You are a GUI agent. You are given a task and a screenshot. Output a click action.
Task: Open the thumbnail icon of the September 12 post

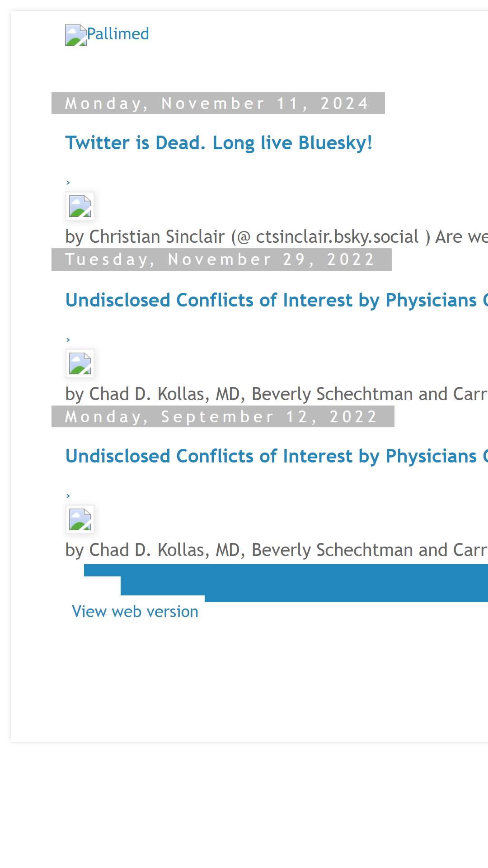(80, 519)
